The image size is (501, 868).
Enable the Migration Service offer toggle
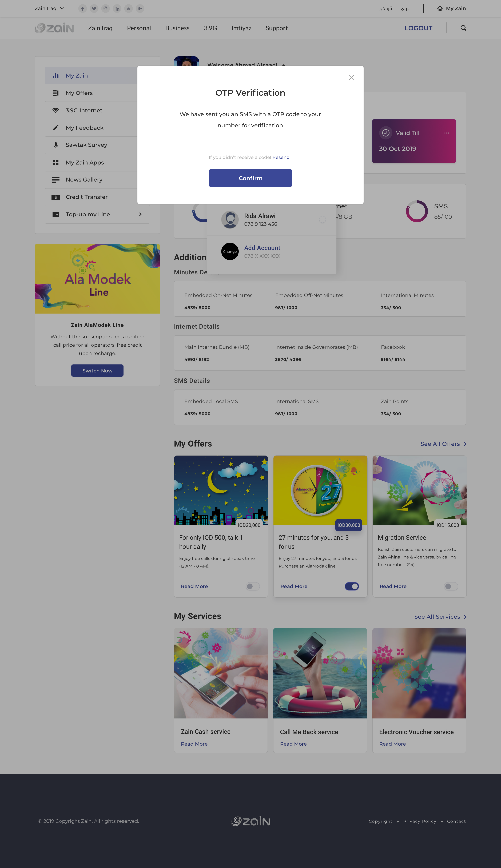click(451, 586)
